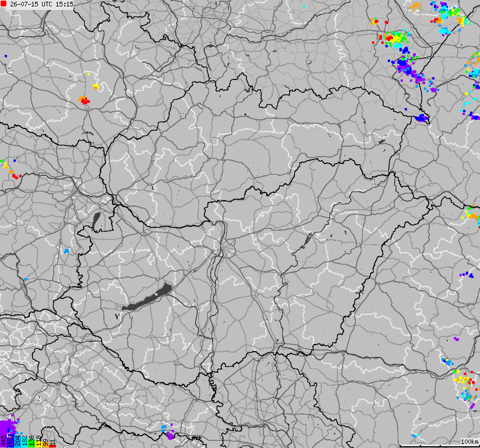The image size is (480, 448).
Task: Select the red legend bar labeled 51
Action: click(x=53, y=446)
